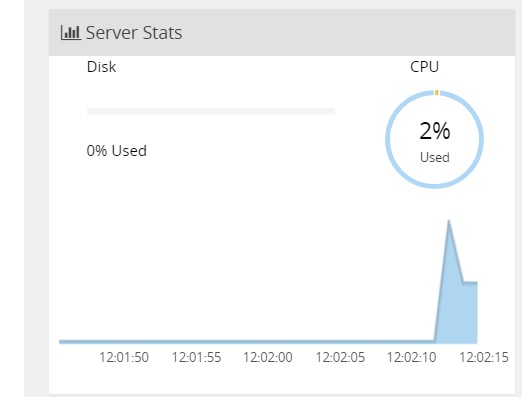Click the Disk label
Image resolution: width=522 pixels, height=397 pixels.
tap(101, 67)
